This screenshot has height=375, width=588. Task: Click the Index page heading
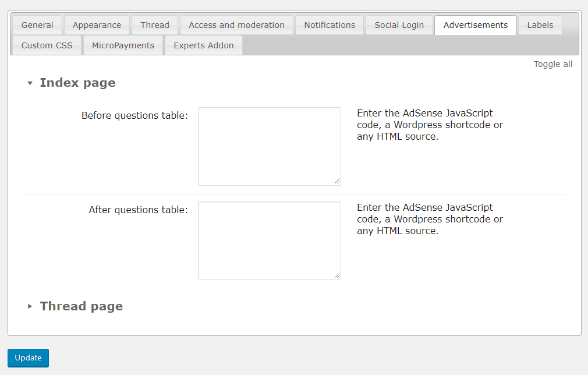point(77,83)
